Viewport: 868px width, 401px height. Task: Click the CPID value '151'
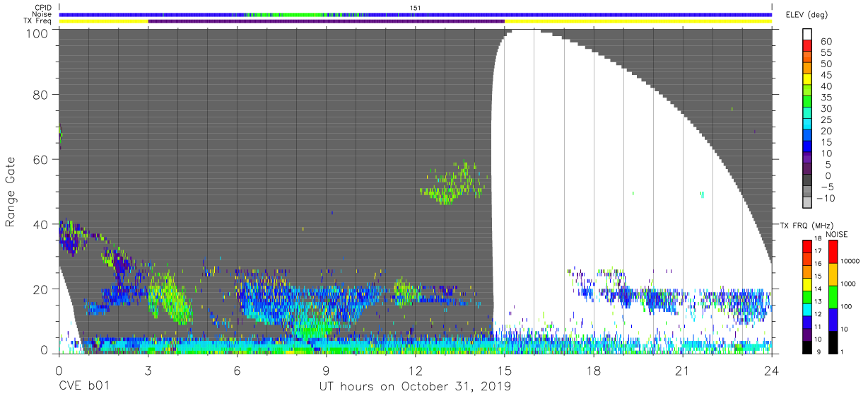pos(416,8)
